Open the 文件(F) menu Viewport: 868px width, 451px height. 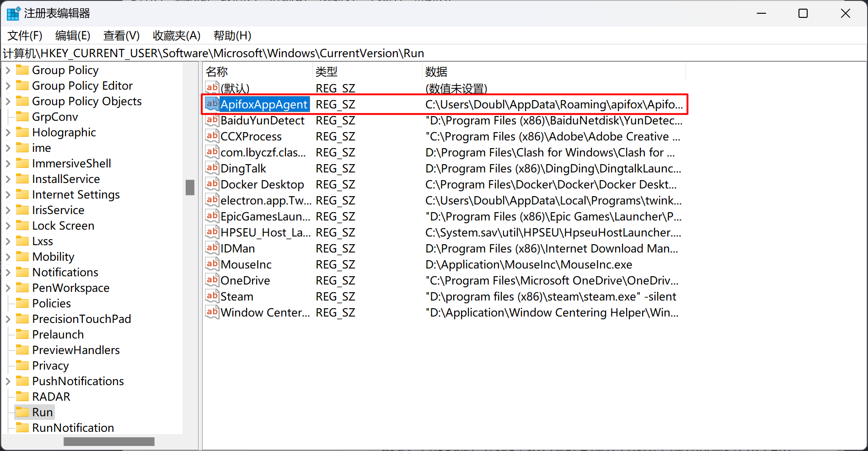click(x=25, y=35)
